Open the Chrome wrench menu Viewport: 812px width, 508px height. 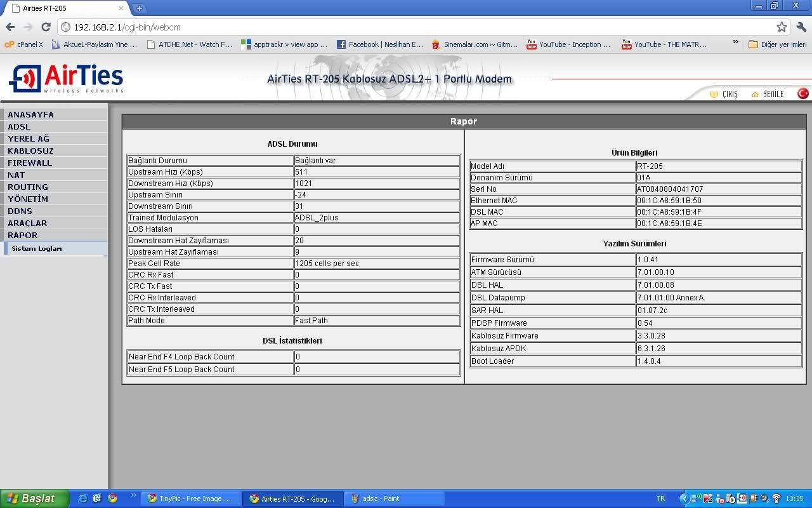tap(801, 27)
